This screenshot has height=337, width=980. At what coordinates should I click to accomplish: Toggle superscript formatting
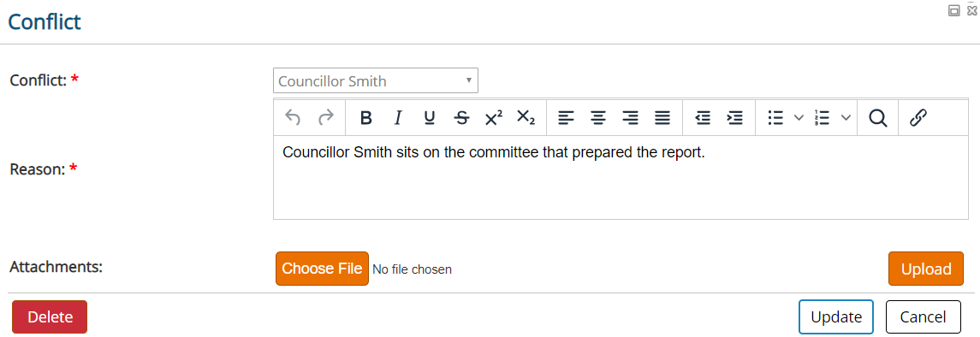coord(494,117)
